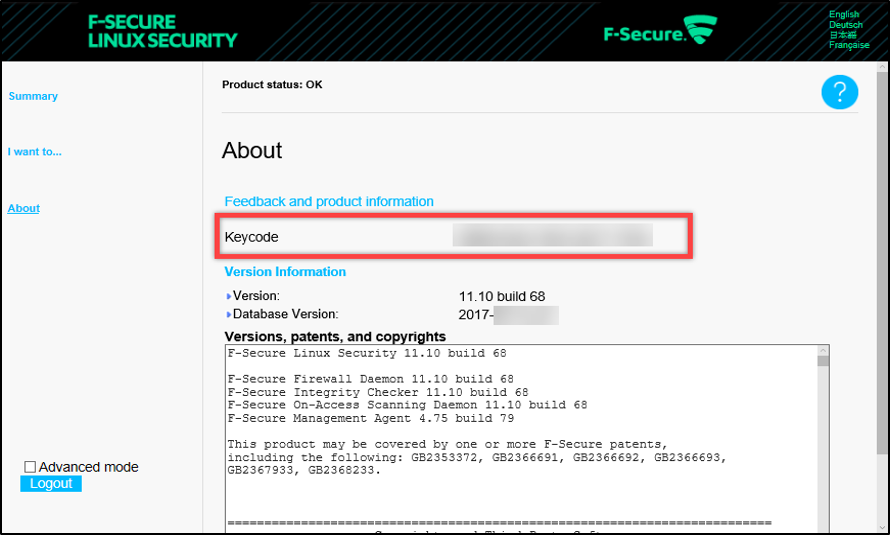Switch language to English
The width and height of the screenshot is (890, 535).
[844, 15]
